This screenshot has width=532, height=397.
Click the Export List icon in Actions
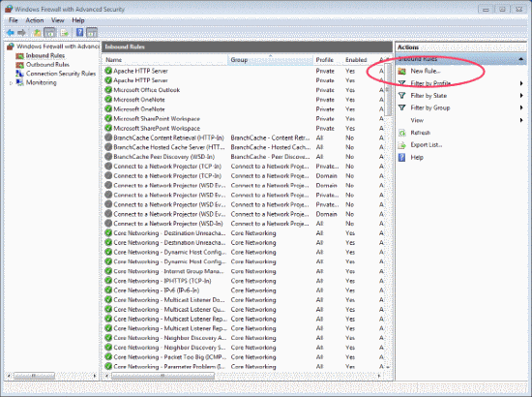pos(402,145)
